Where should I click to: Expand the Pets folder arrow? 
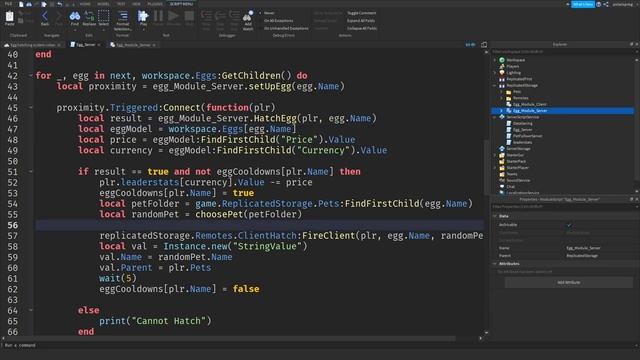click(x=502, y=92)
